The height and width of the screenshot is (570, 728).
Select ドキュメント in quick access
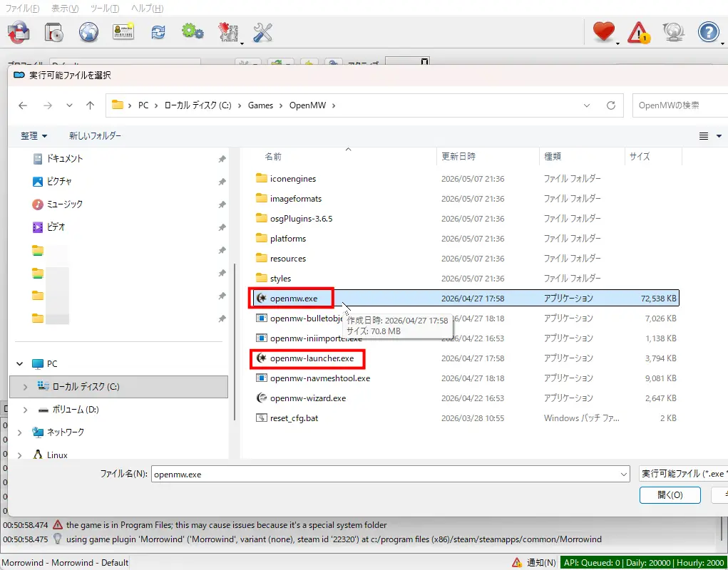[65, 159]
